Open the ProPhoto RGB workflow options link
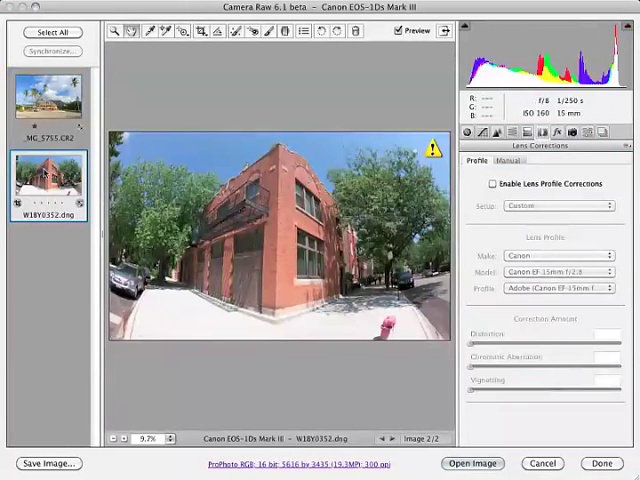Screen dimensions: 640x480 coord(299,465)
